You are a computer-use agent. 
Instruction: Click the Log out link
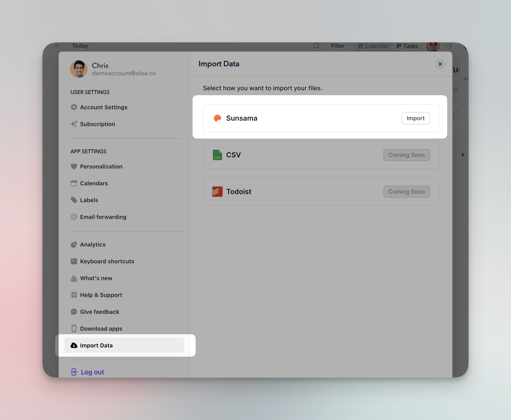tap(92, 372)
